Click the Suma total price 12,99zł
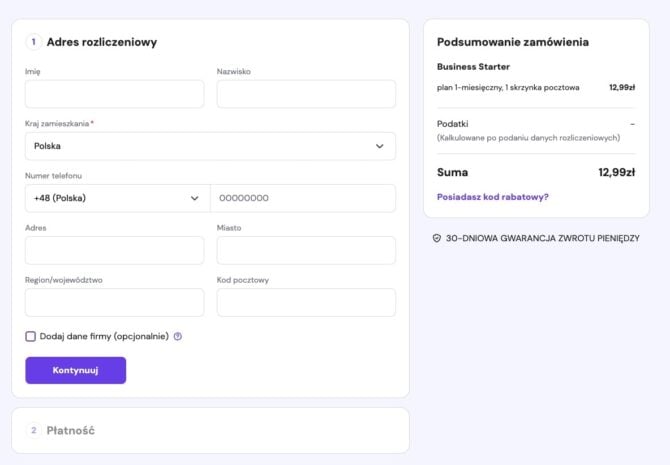670x465 pixels. pyautogui.click(x=616, y=172)
